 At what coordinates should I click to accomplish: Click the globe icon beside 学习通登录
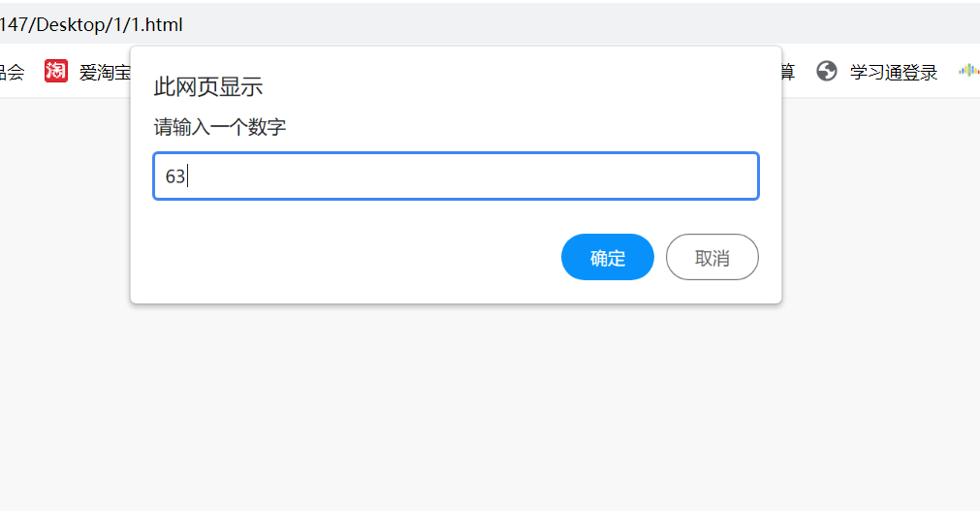click(x=827, y=71)
